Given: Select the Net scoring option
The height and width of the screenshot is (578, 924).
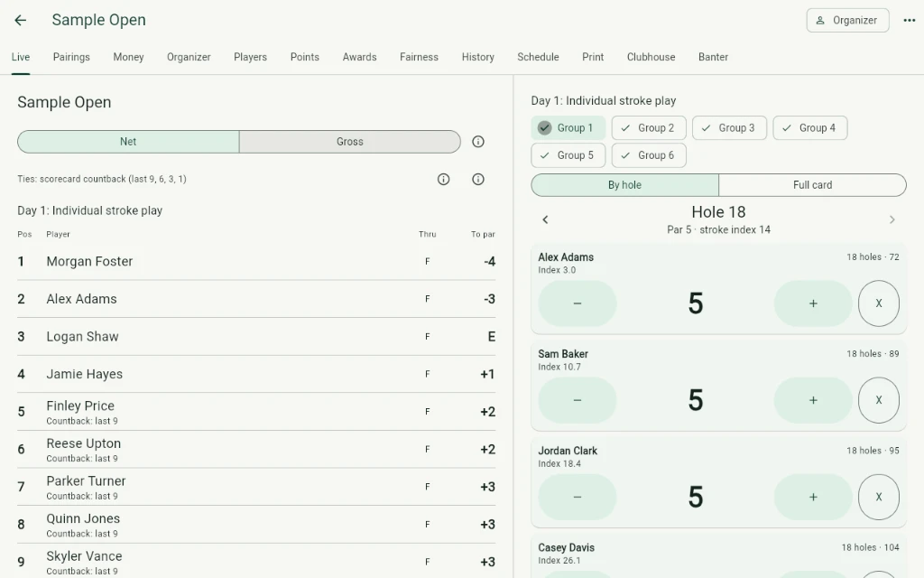Looking at the screenshot, I should [x=128, y=142].
